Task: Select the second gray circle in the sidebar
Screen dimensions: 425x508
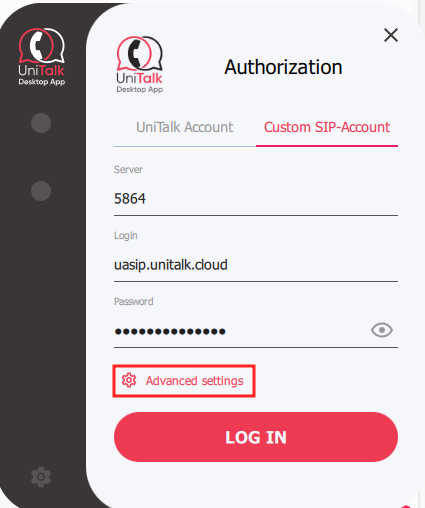Action: (x=41, y=191)
